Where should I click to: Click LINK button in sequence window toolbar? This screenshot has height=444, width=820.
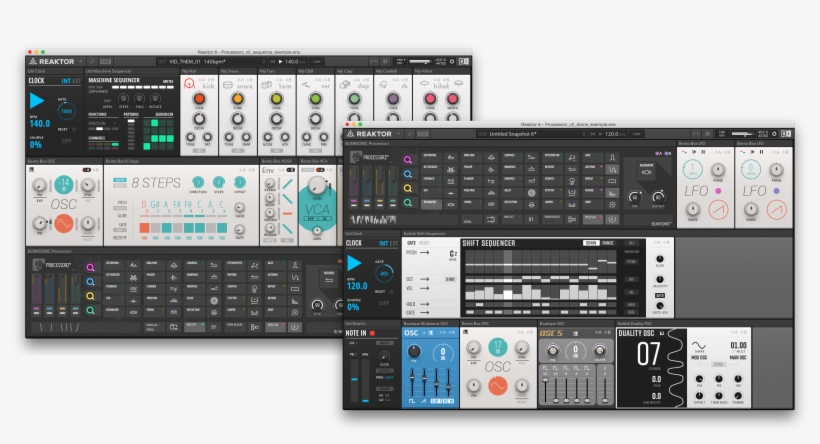(x=316, y=61)
